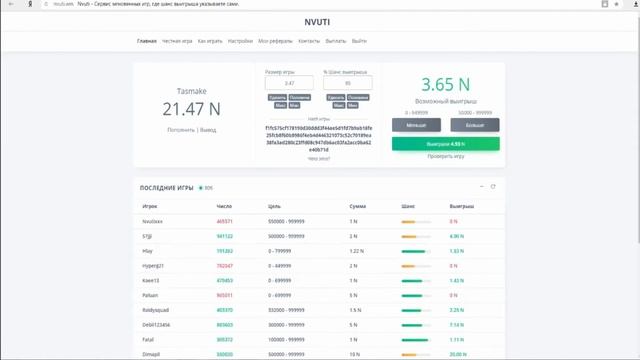The width and height of the screenshot is (640, 360).
Task: Click the Пополнить deposit link
Action: tap(181, 130)
